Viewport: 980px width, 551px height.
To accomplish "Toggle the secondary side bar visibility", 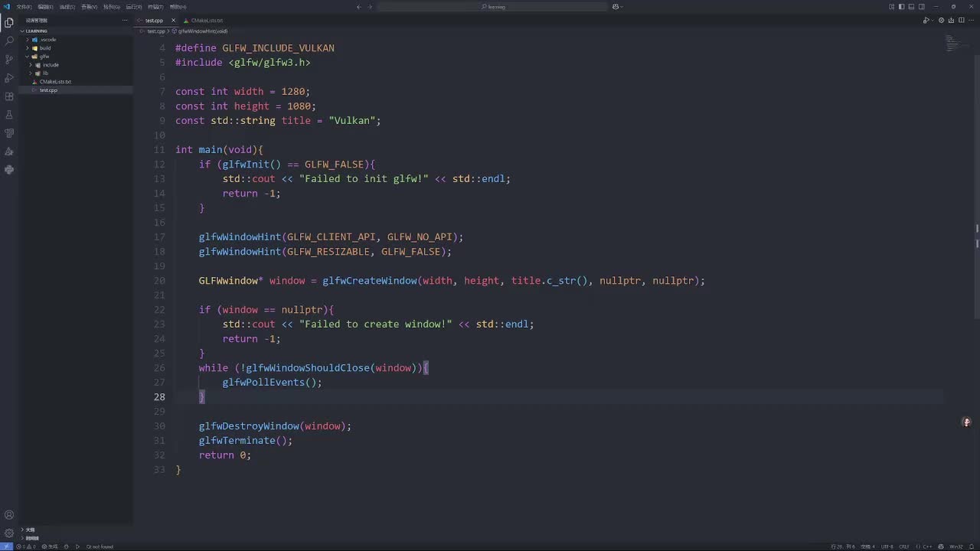I will (x=922, y=7).
